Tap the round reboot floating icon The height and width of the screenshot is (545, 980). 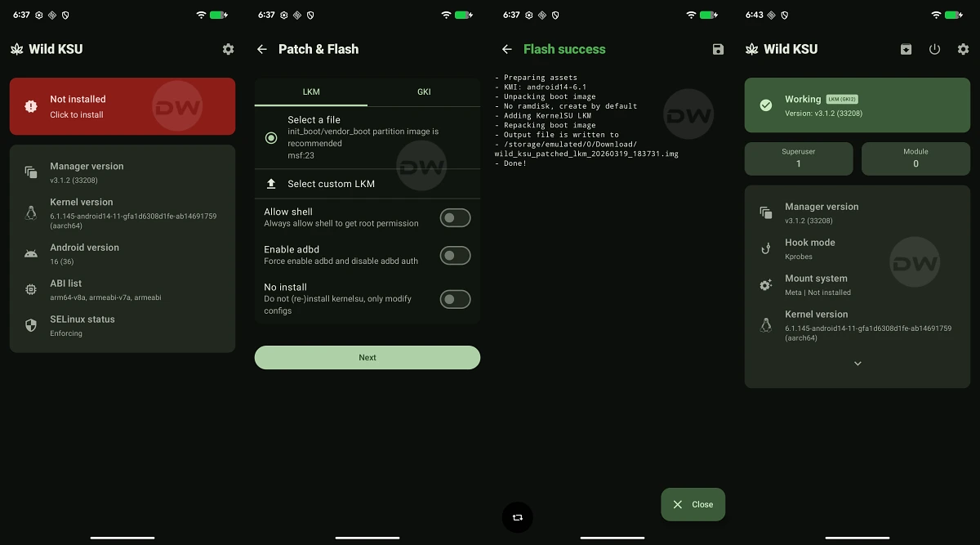coord(517,517)
